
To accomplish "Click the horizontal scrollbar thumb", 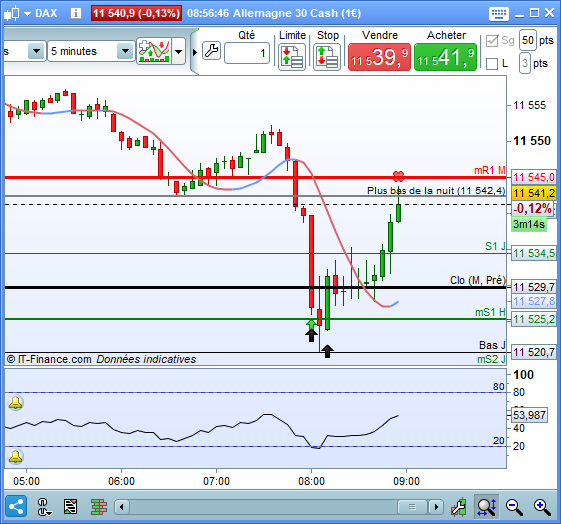I will pos(412,507).
